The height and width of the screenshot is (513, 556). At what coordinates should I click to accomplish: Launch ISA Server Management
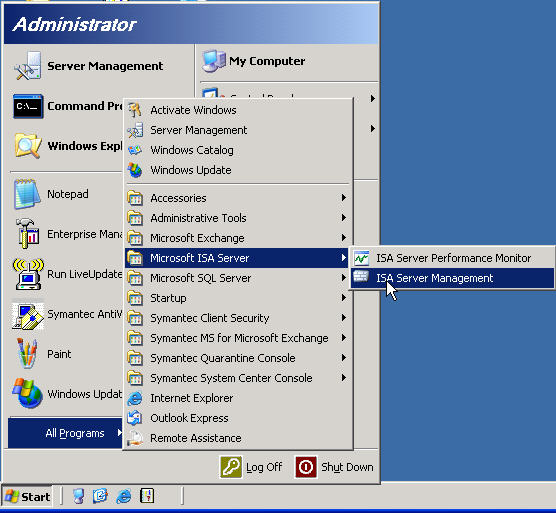(x=452, y=278)
